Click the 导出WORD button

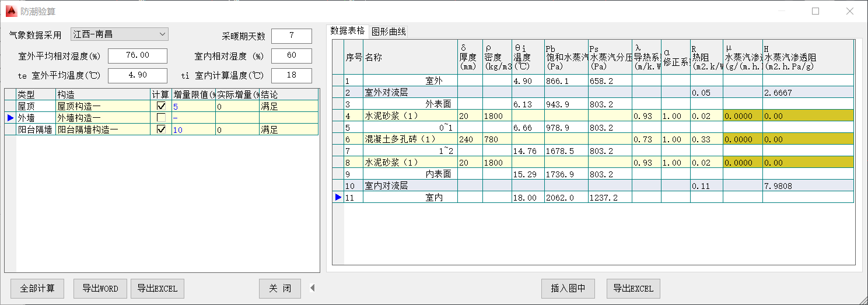pos(100,288)
